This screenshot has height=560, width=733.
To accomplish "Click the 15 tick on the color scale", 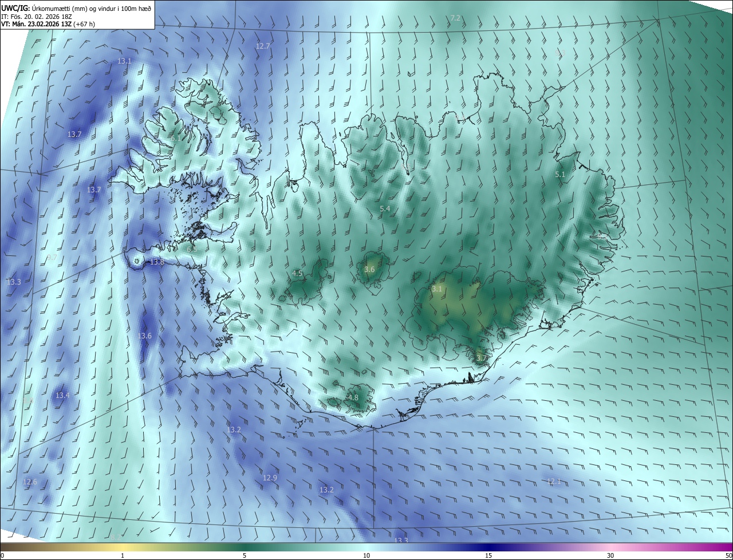I will point(488,556).
